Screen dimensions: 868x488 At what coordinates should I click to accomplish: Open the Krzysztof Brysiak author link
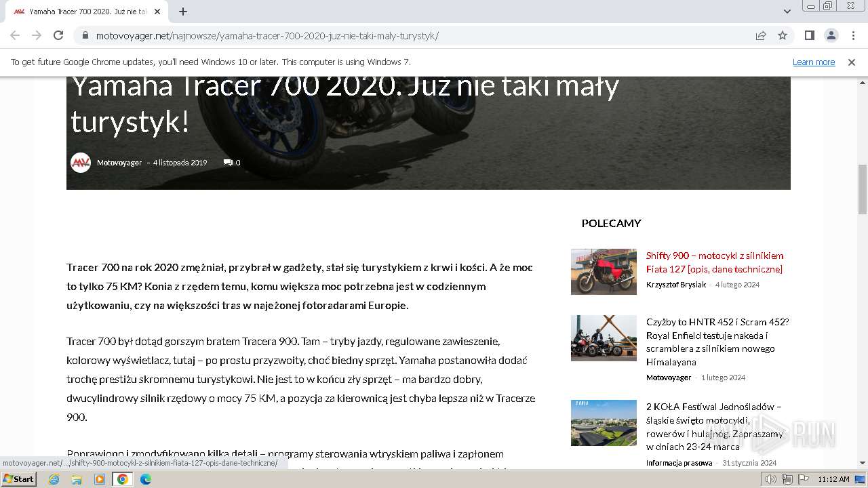[676, 285]
